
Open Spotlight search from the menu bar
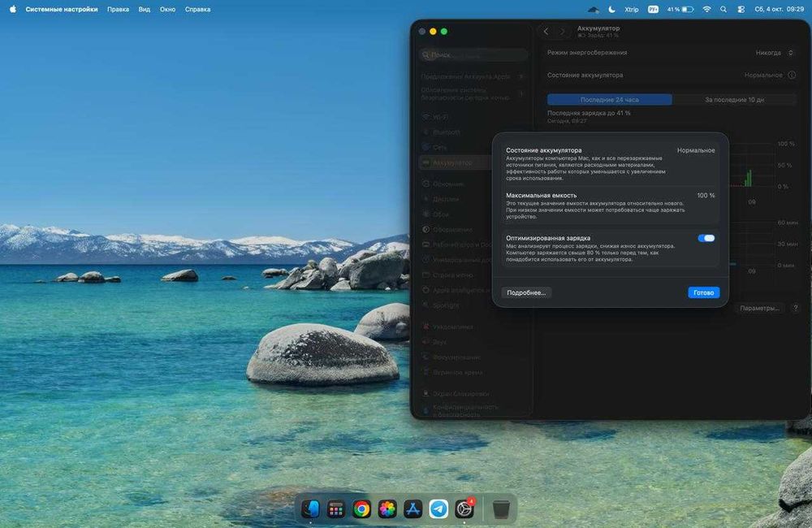tap(723, 9)
